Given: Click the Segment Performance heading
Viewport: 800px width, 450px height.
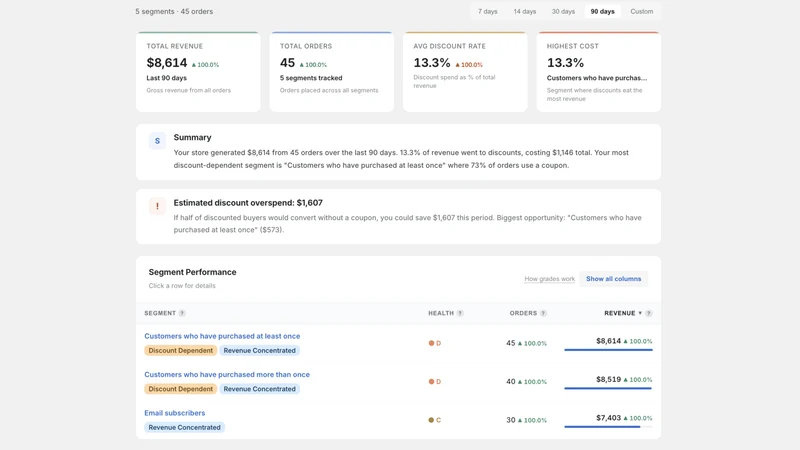Looking at the screenshot, I should tap(192, 272).
